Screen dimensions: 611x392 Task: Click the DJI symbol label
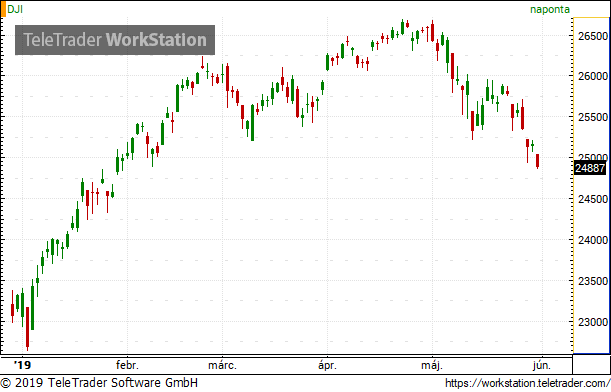coord(15,9)
